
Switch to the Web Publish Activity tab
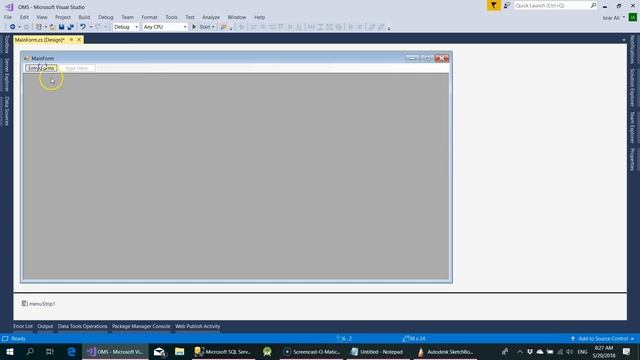point(198,326)
